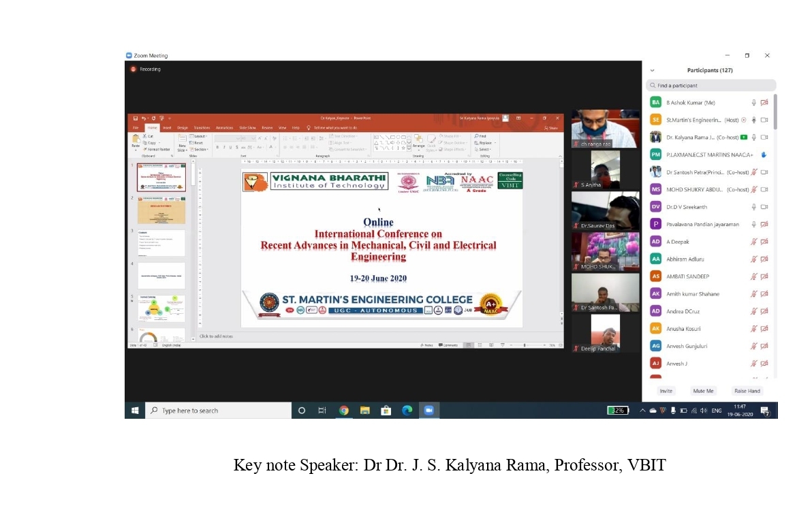Click the Arrange button in Drawing group
This screenshot has height=525, width=812.
pyautogui.click(x=418, y=142)
